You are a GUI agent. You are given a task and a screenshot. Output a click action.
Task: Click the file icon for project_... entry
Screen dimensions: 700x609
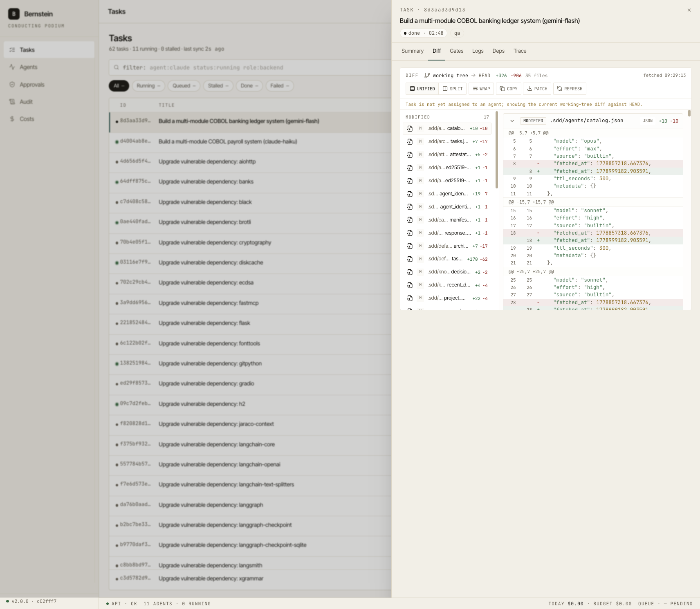click(410, 298)
